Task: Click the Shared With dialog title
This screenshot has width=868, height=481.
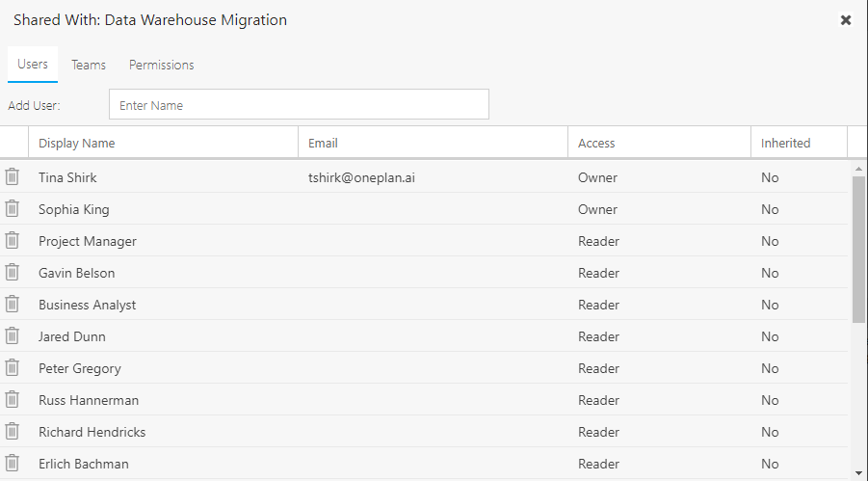Action: point(150,20)
